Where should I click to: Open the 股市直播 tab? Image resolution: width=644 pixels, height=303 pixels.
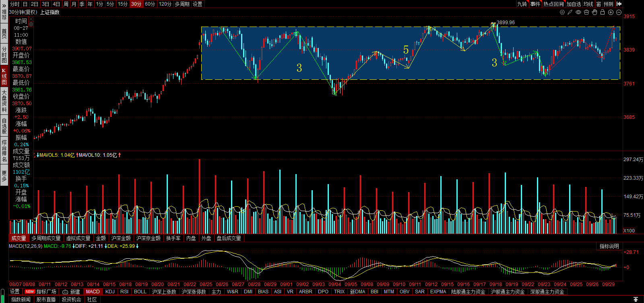(x=46, y=299)
